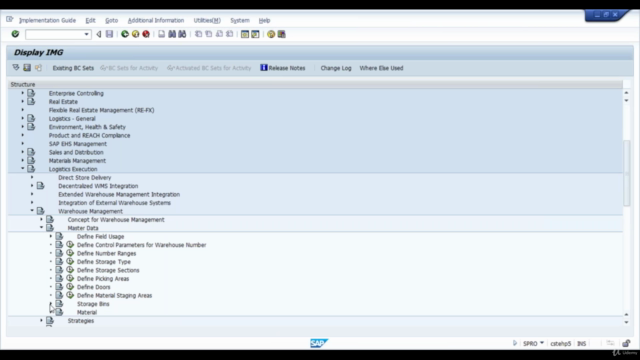Expand the Enterprise Controlling node

pyautogui.click(x=23, y=93)
